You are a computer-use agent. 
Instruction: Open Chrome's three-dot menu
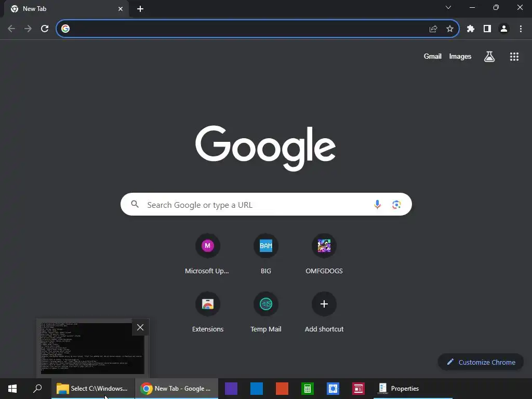tap(521, 29)
